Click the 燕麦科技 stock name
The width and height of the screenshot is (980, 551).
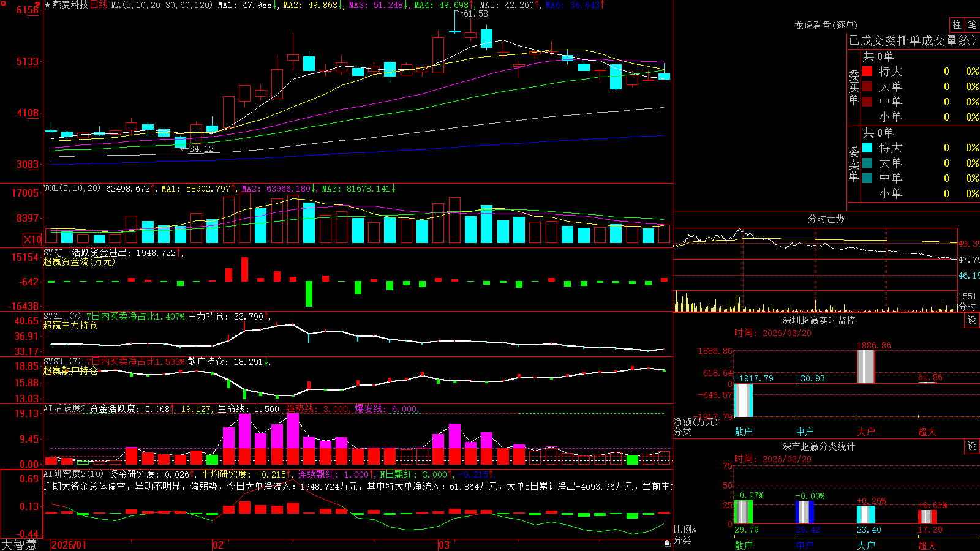click(70, 5)
